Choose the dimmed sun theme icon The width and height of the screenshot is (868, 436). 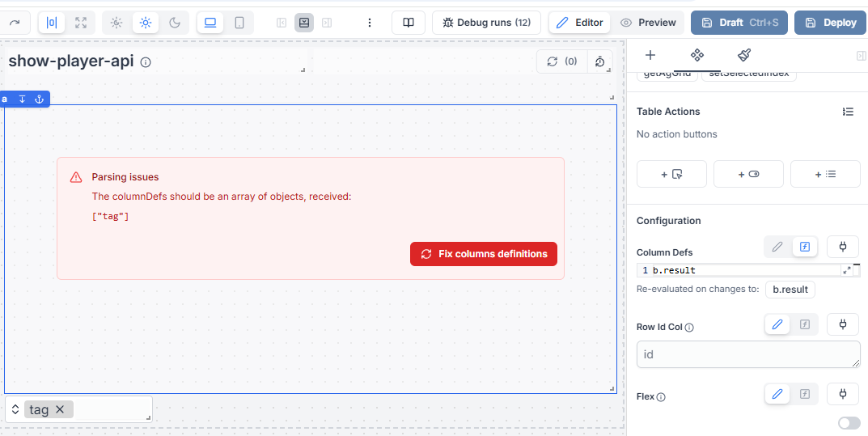point(116,23)
